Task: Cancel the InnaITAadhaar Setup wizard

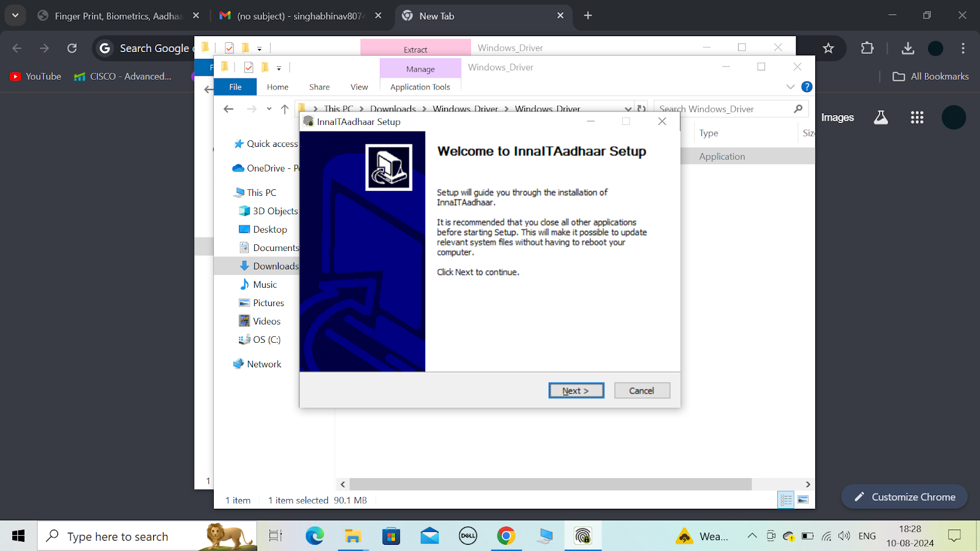Action: (642, 391)
